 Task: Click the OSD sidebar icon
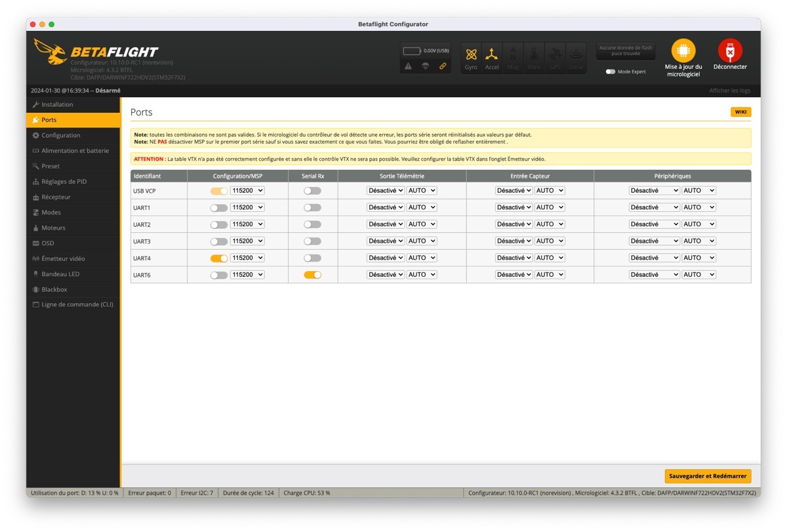click(x=36, y=243)
